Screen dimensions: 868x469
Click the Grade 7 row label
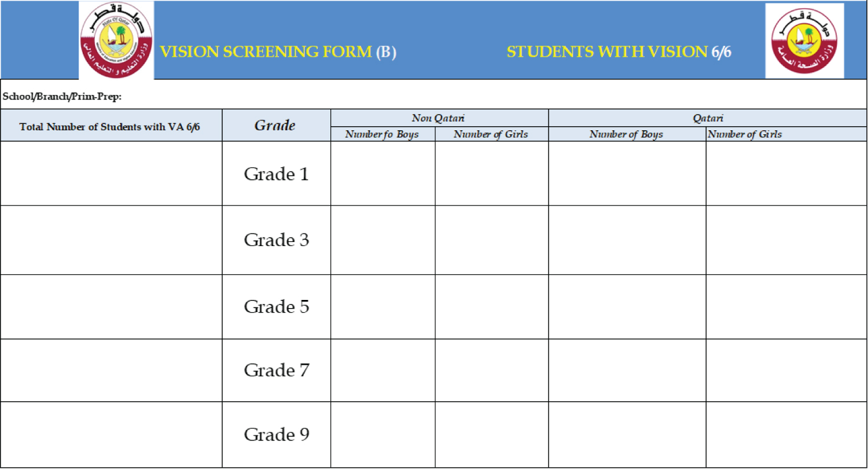[277, 370]
